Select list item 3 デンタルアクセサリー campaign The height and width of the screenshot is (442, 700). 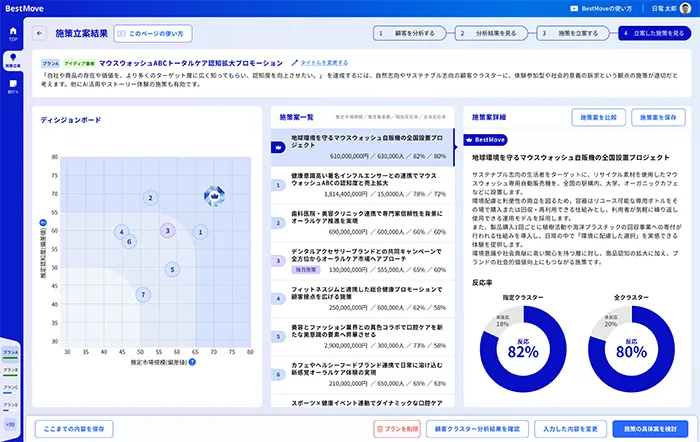pyautogui.click(x=358, y=256)
